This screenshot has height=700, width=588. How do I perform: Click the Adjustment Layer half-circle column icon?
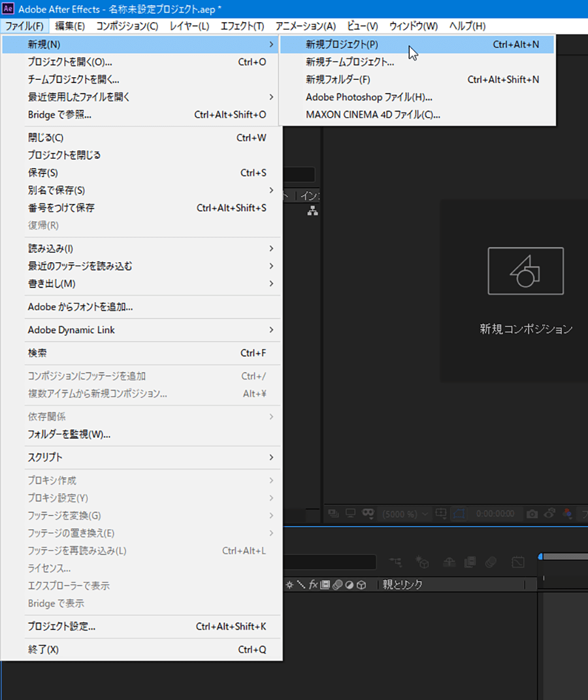point(350,584)
